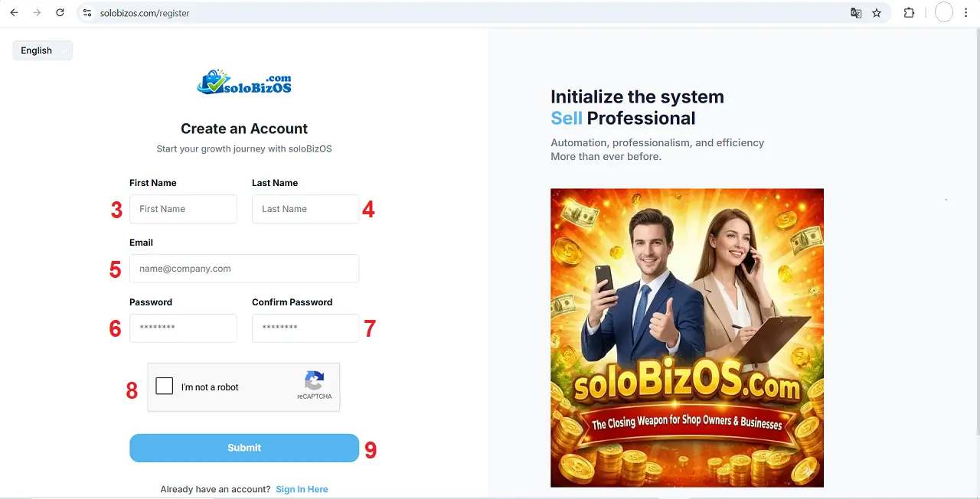Click the "Already have an account?" text

(x=215, y=489)
